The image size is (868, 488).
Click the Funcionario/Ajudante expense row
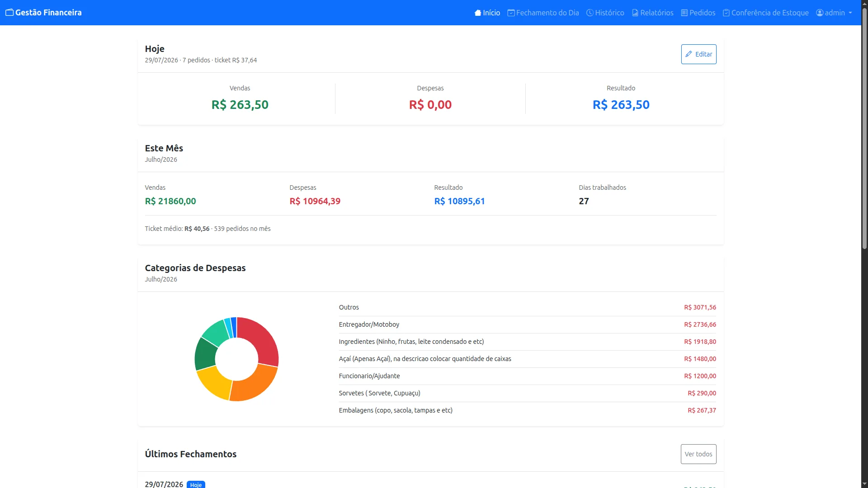tap(527, 376)
